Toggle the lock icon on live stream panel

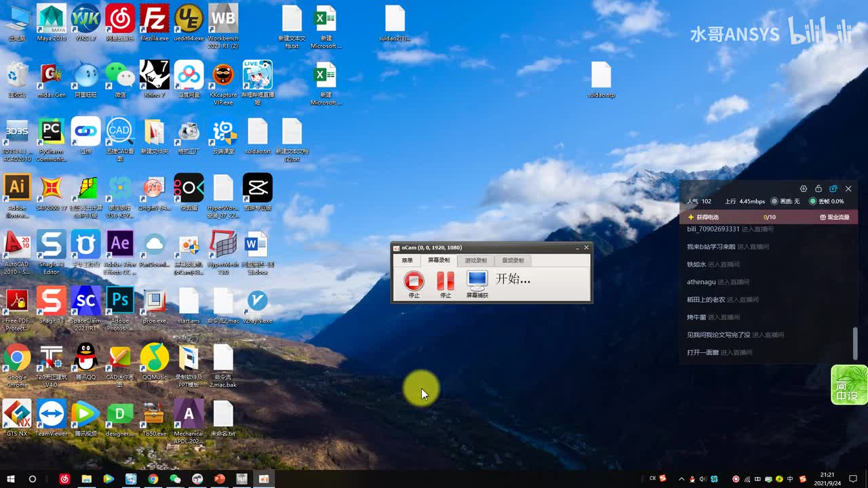[818, 189]
